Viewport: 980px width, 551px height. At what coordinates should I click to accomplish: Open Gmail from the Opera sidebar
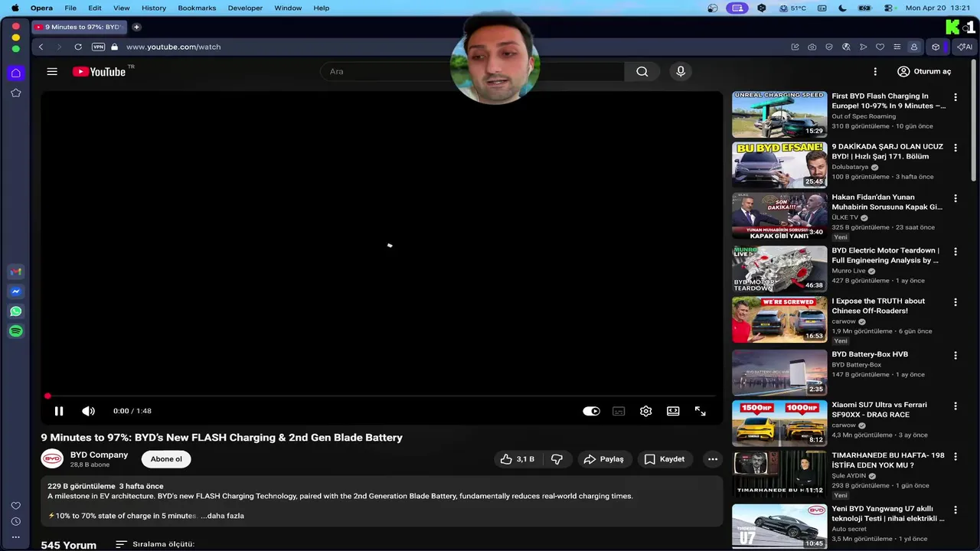pos(16,272)
